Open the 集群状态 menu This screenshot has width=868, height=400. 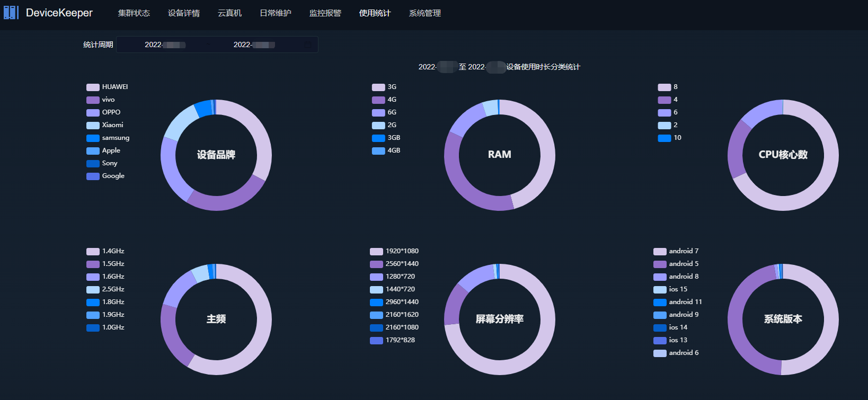click(134, 13)
